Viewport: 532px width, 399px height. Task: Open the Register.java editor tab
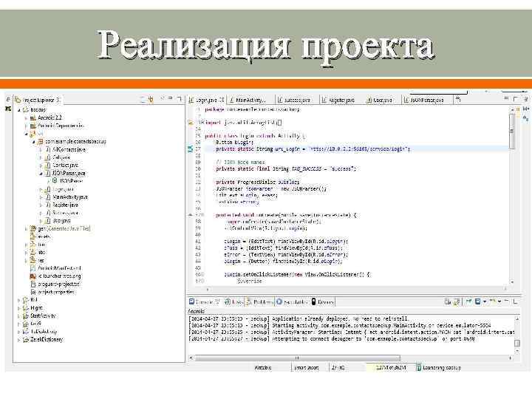tap(338, 100)
